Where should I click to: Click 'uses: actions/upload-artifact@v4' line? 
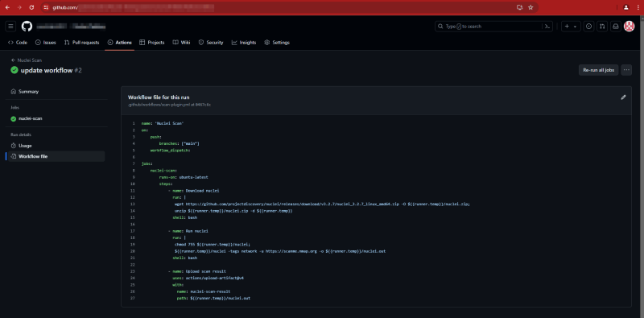(x=208, y=278)
